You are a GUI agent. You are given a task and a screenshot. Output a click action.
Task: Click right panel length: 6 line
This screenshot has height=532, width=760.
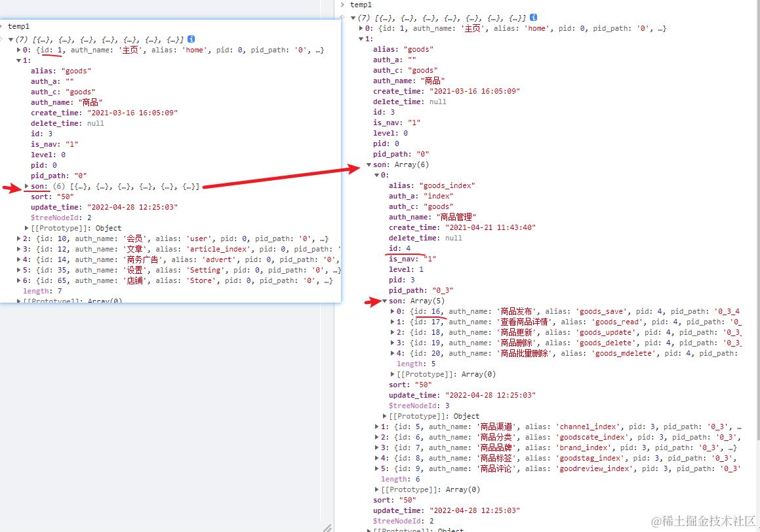[x=401, y=479]
